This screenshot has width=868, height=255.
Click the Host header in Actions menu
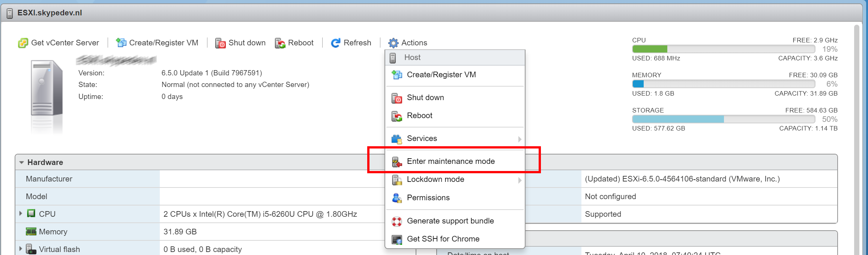(455, 58)
